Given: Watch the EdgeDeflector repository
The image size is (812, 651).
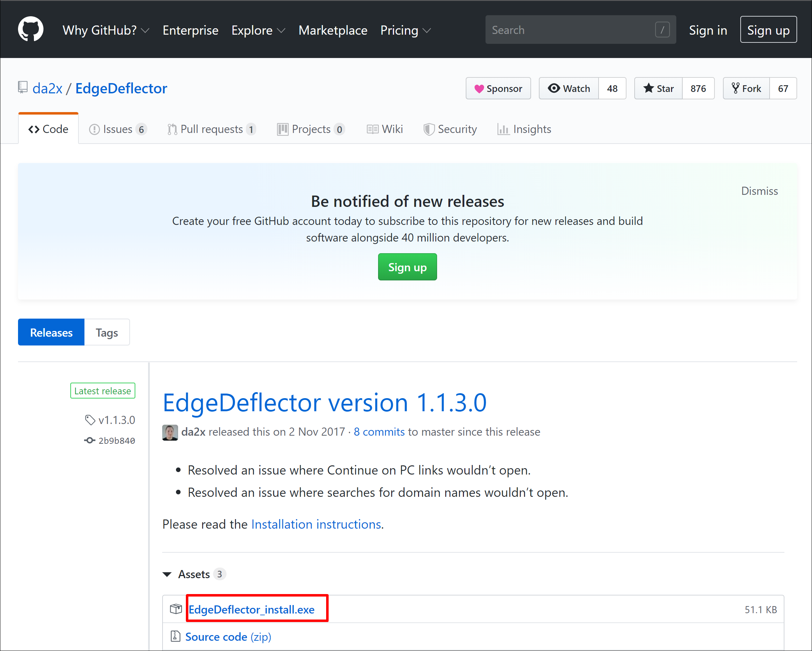Looking at the screenshot, I should pyautogui.click(x=569, y=88).
